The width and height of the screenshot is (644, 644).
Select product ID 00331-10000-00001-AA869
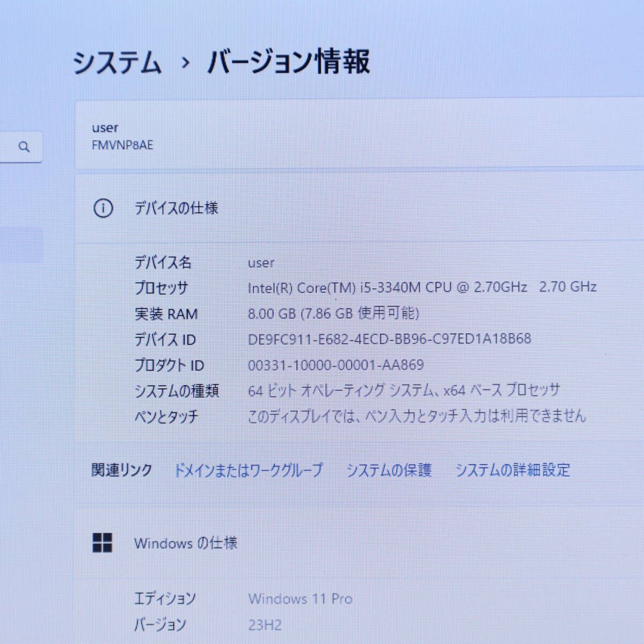point(336,365)
